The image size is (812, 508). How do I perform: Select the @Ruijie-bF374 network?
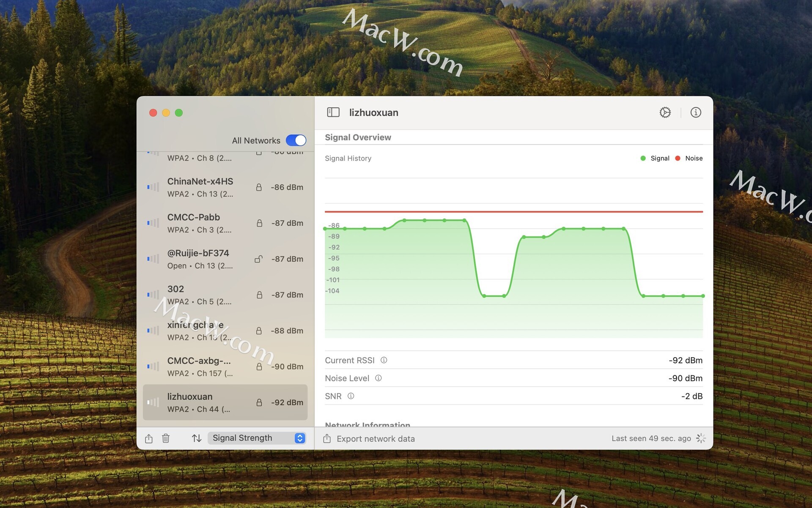pos(225,259)
